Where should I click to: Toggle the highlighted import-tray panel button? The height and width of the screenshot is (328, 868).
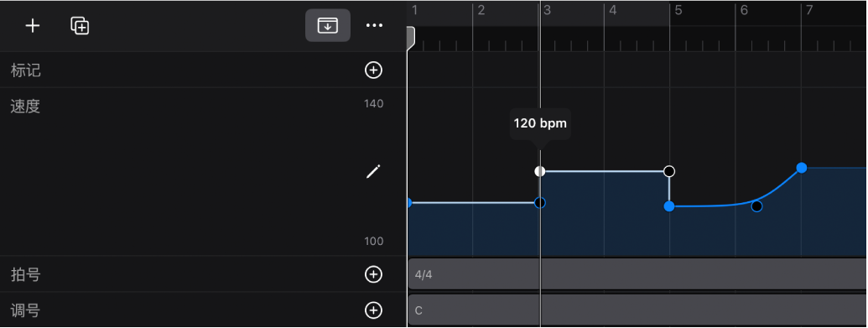tap(328, 25)
